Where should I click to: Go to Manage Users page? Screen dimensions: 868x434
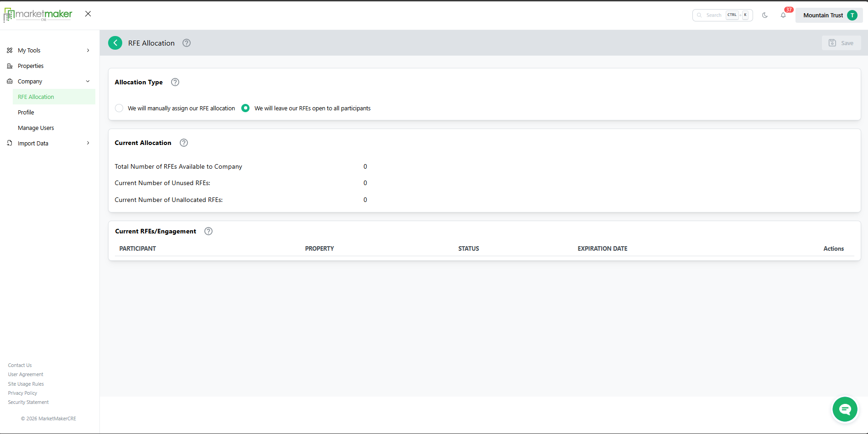pyautogui.click(x=36, y=128)
